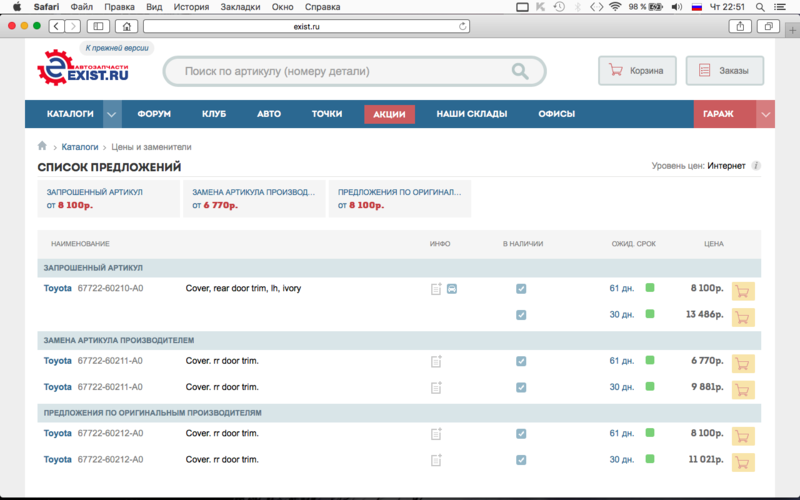Toggle the in-stock checkbox for the 11 021р. row
The height and width of the screenshot is (500, 800).
(x=521, y=460)
